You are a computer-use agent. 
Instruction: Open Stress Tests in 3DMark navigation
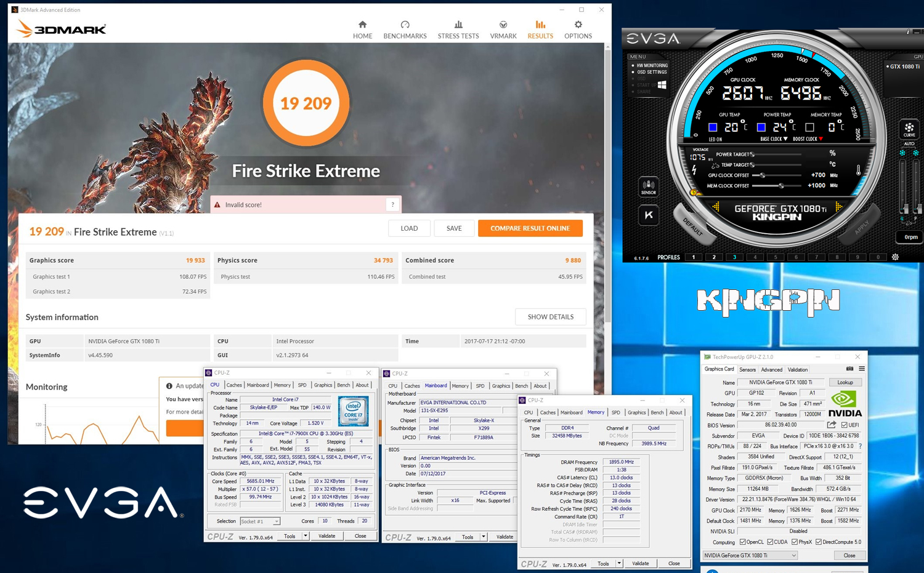(x=458, y=30)
